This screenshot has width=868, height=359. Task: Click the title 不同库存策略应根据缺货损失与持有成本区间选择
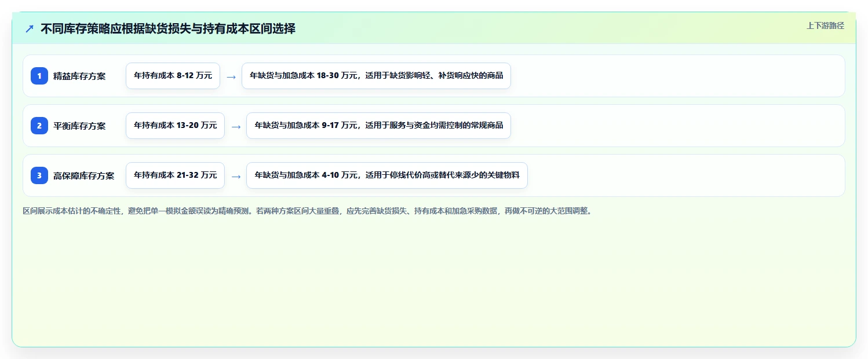(168, 28)
